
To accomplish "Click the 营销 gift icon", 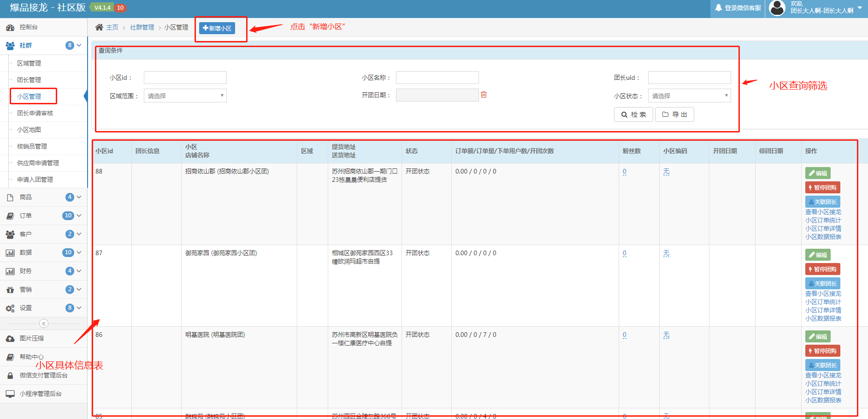I will (10, 290).
